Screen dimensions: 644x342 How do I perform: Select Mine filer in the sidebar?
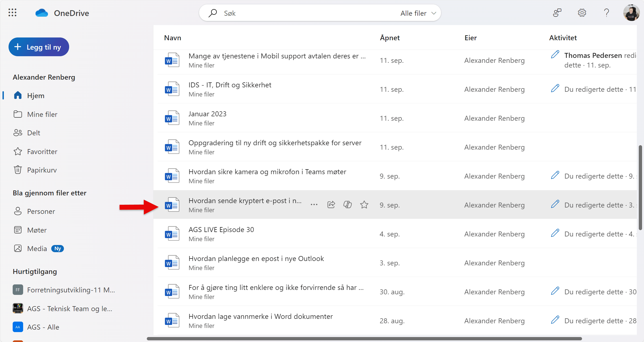pos(42,114)
